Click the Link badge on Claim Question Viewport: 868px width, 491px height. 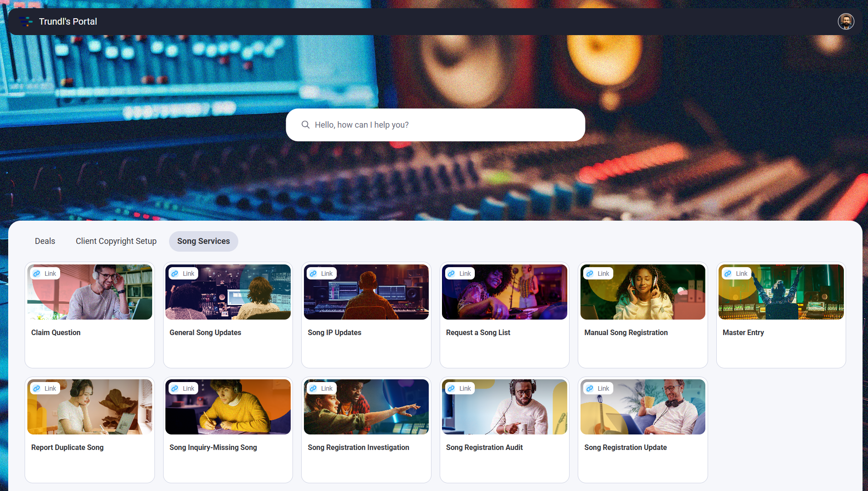[x=45, y=274]
